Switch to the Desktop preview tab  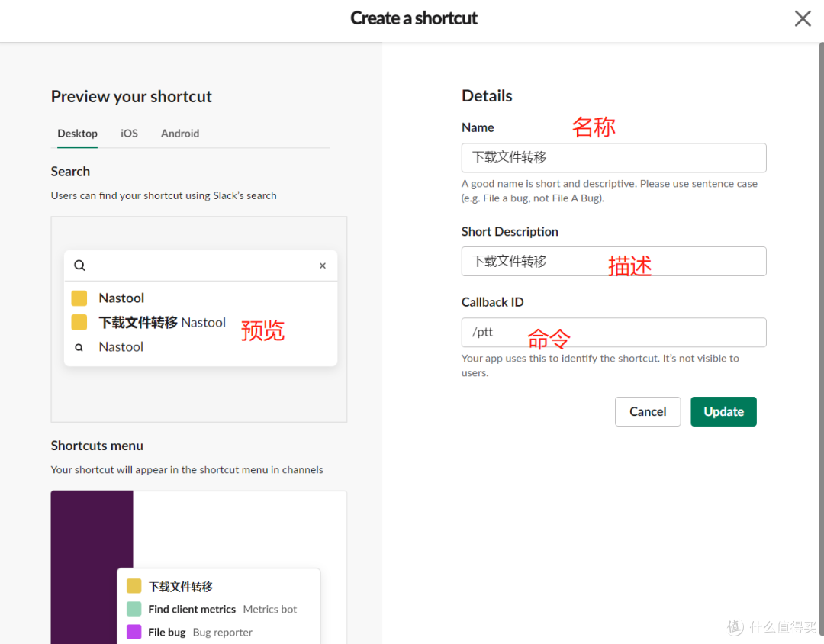pyautogui.click(x=77, y=134)
